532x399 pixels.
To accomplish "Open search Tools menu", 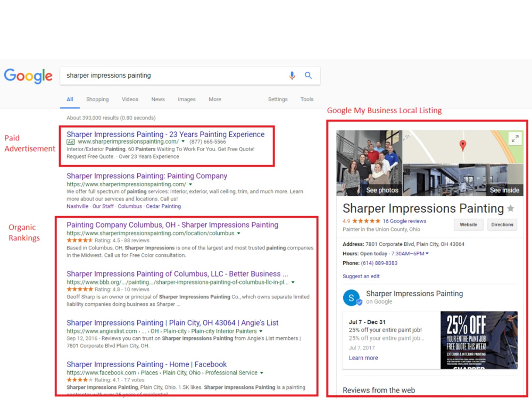I will (307, 99).
